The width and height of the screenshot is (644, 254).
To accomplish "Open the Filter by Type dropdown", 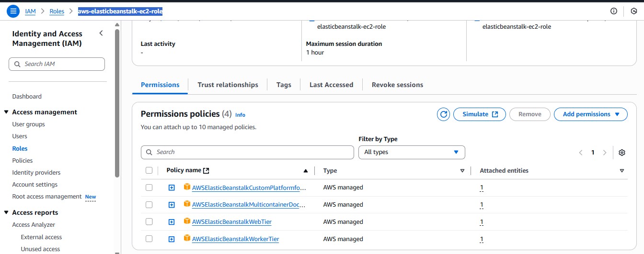I will 412,152.
